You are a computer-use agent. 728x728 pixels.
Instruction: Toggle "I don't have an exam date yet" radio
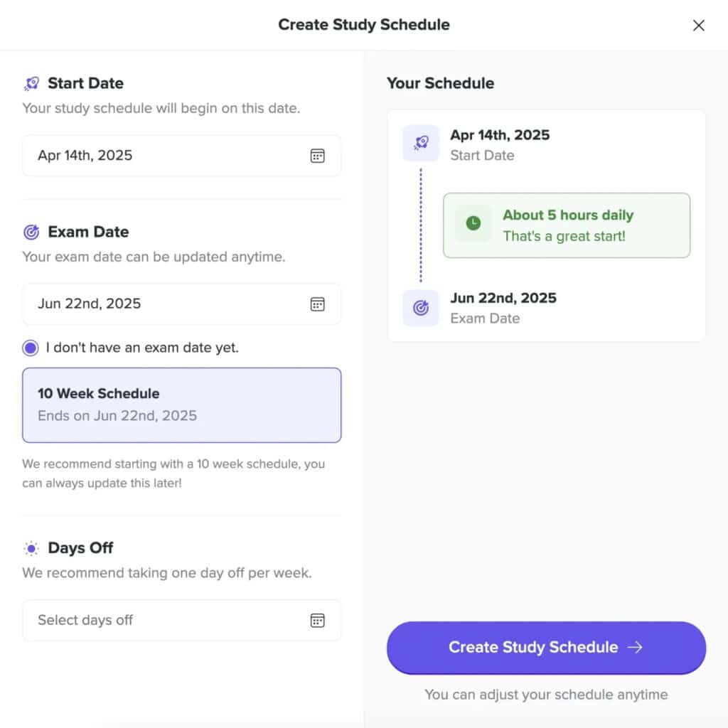[31, 348]
